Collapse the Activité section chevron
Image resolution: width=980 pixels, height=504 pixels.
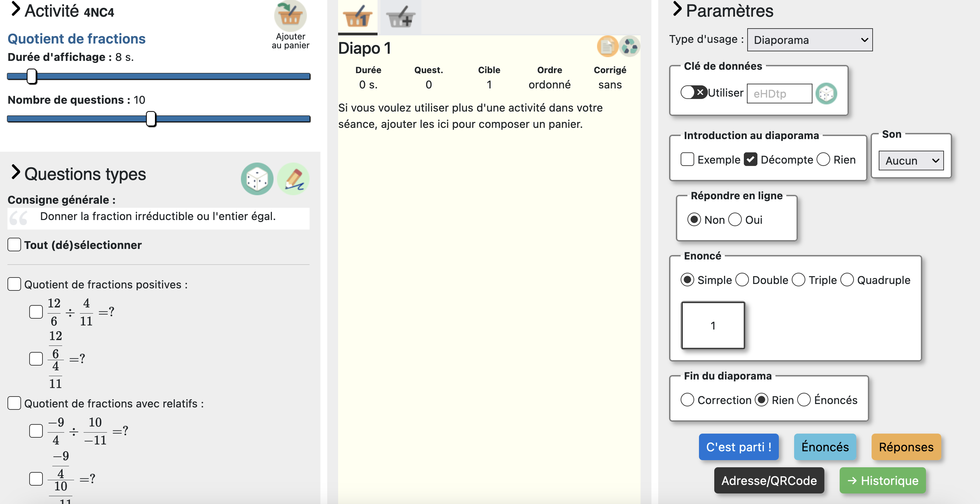click(15, 9)
